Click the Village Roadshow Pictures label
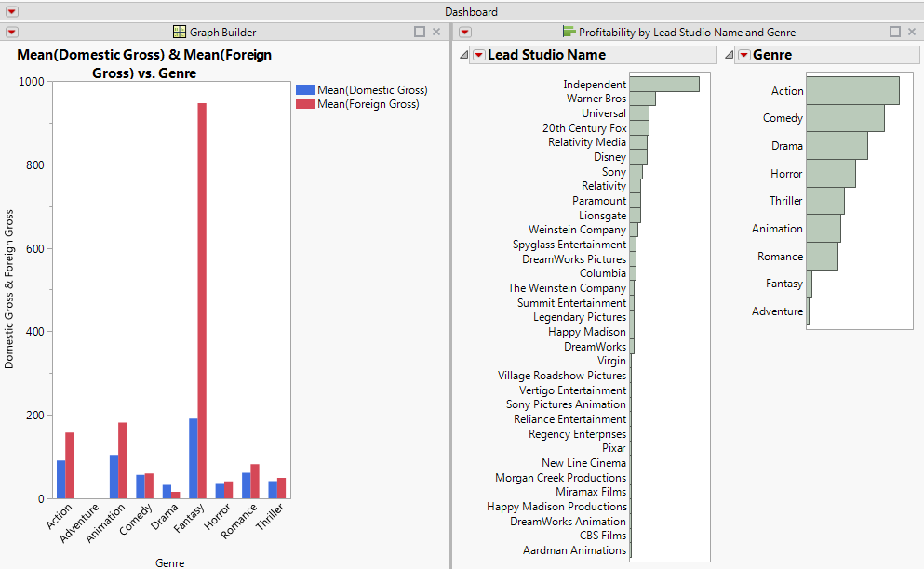 pyautogui.click(x=562, y=376)
